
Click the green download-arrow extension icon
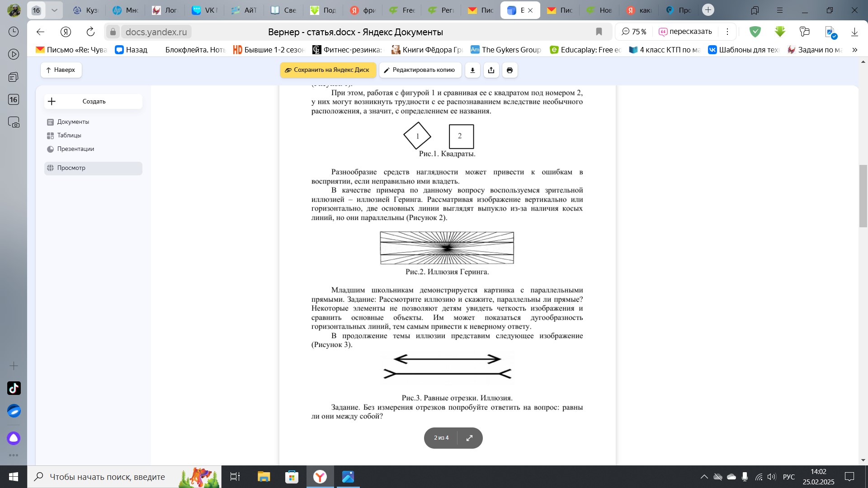780,32
